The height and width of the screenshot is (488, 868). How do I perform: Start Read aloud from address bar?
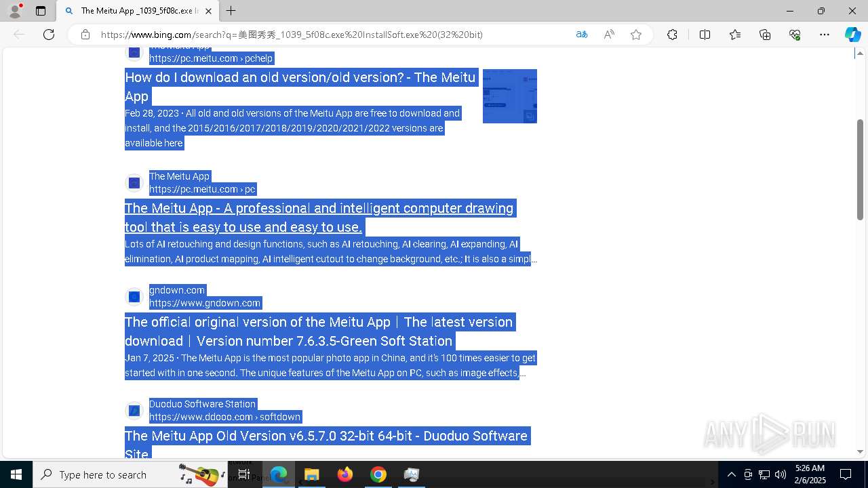click(x=609, y=35)
